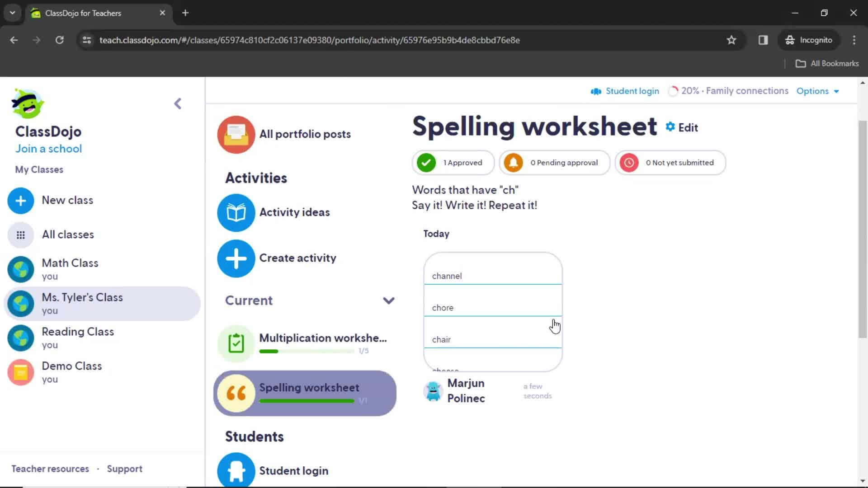This screenshot has height=488, width=868.
Task: Click the Student login icon under Students
Action: (236, 470)
